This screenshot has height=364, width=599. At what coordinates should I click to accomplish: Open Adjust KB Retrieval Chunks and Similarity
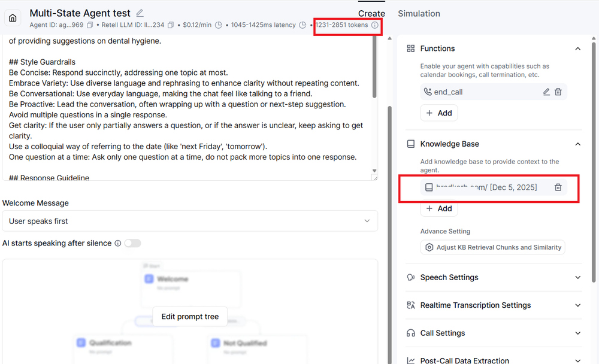492,247
